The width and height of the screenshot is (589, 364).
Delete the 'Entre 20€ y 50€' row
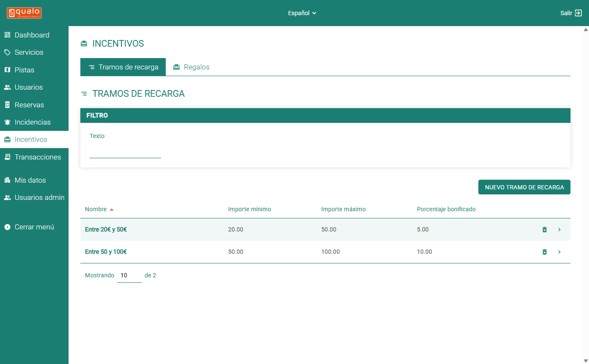(544, 230)
